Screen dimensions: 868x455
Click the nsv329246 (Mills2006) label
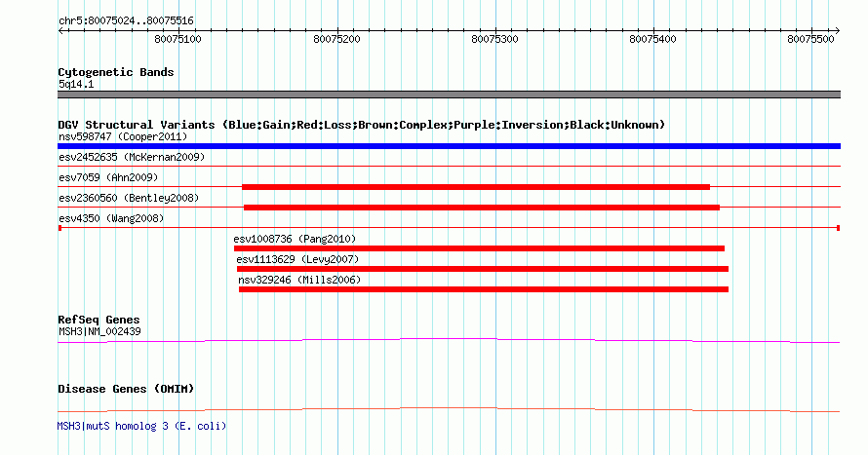coord(299,280)
